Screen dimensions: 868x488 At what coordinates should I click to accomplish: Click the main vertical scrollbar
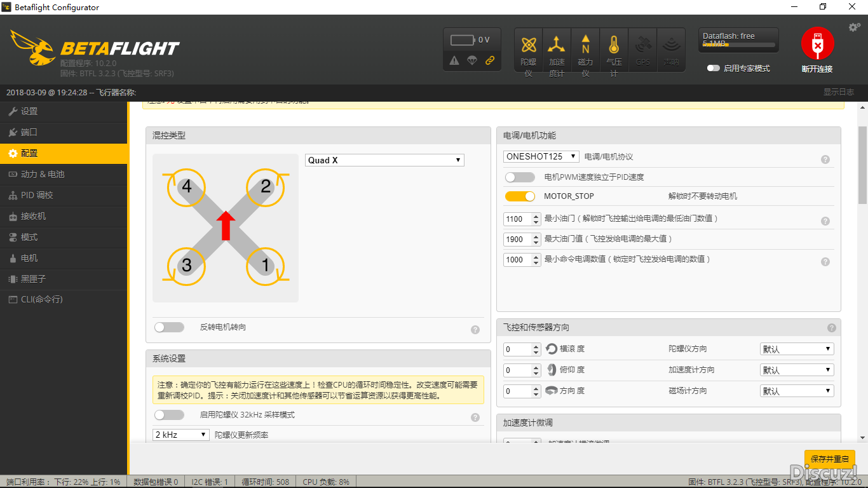pyautogui.click(x=862, y=165)
